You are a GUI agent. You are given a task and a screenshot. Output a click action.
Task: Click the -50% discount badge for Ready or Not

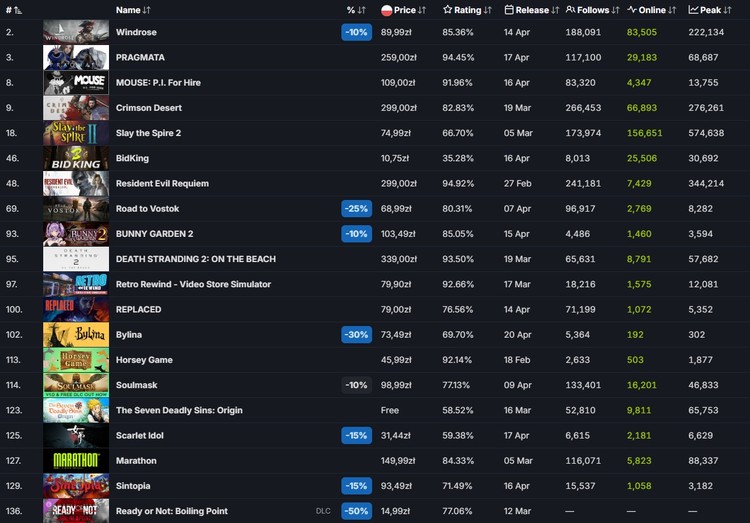356,511
